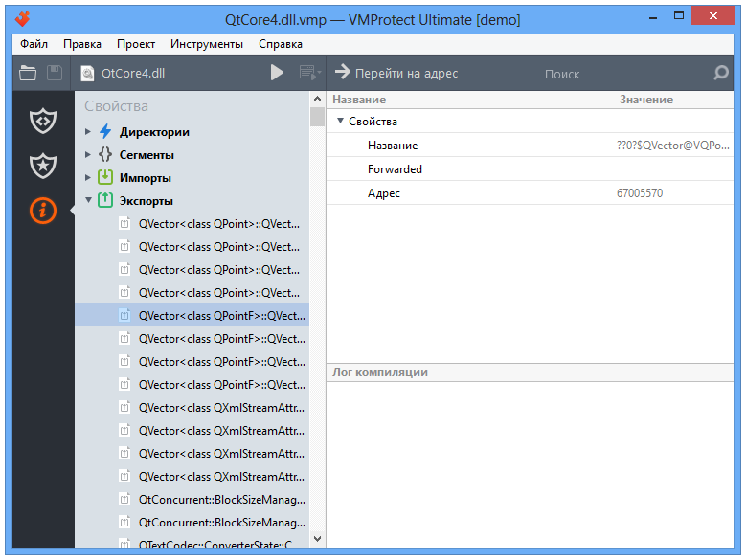Click the tree scrollbar thumb

(317, 117)
